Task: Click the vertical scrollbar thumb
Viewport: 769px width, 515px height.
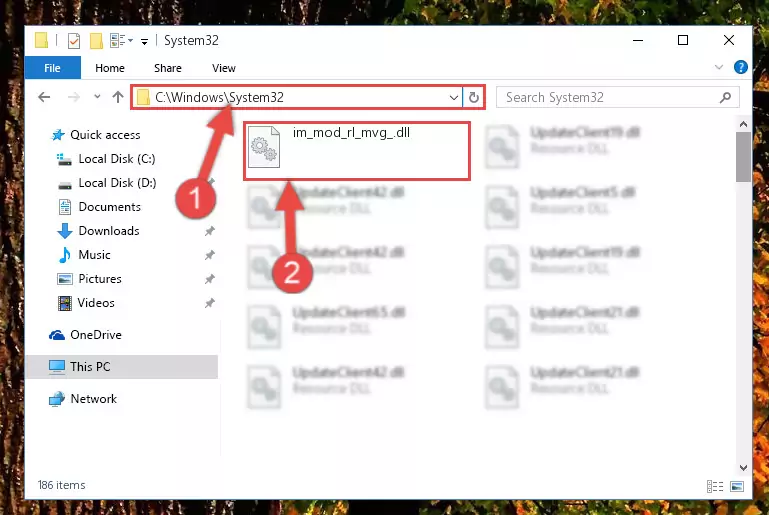Action: tap(743, 157)
